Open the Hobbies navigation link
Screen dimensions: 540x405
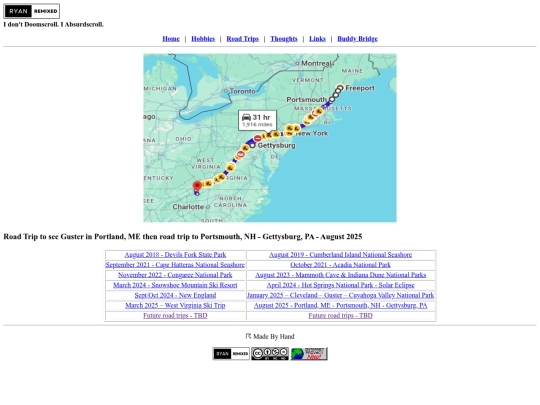point(203,39)
